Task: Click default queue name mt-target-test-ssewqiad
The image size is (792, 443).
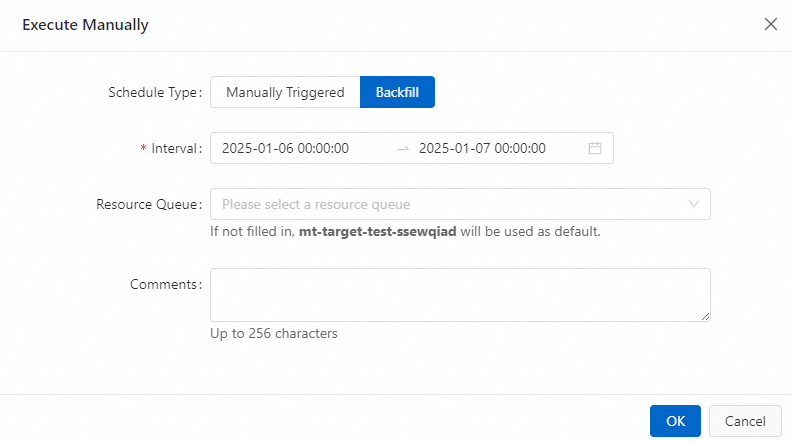Action: point(378,232)
